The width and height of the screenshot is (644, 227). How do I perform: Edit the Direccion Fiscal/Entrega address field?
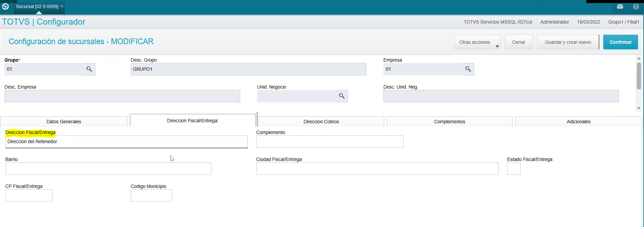click(x=126, y=142)
